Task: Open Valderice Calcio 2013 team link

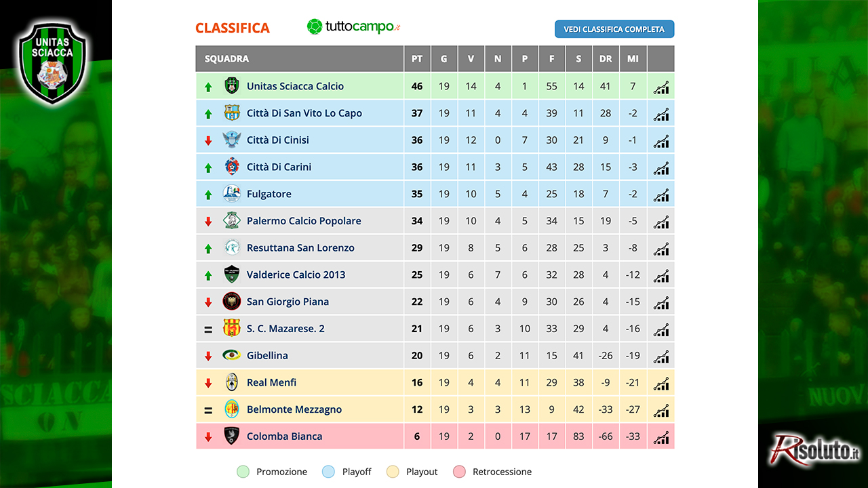Action: [x=296, y=274]
